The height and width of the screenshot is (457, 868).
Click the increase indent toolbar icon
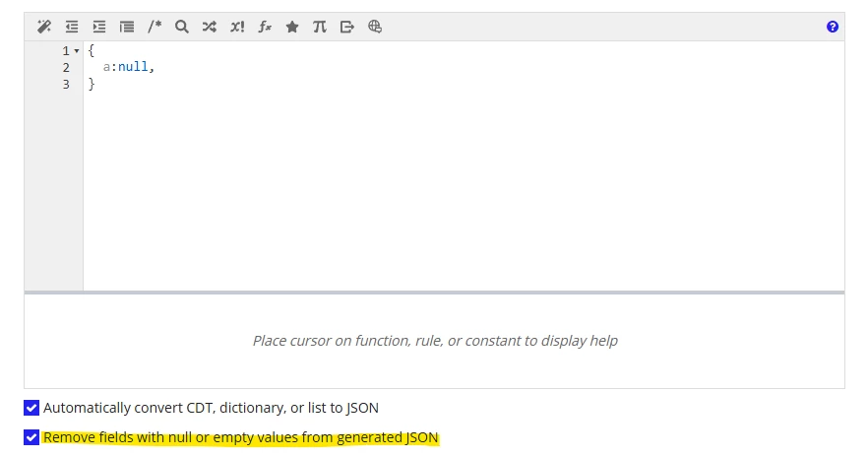click(99, 27)
